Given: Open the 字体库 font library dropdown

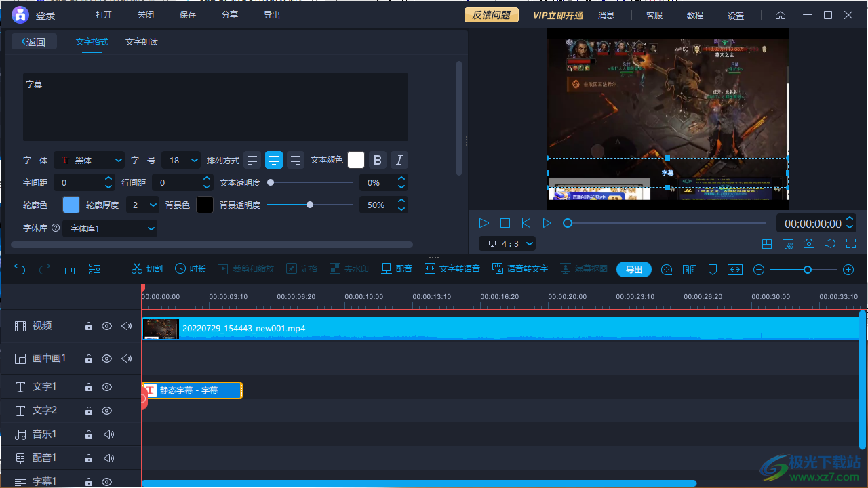Looking at the screenshot, I should pos(110,228).
